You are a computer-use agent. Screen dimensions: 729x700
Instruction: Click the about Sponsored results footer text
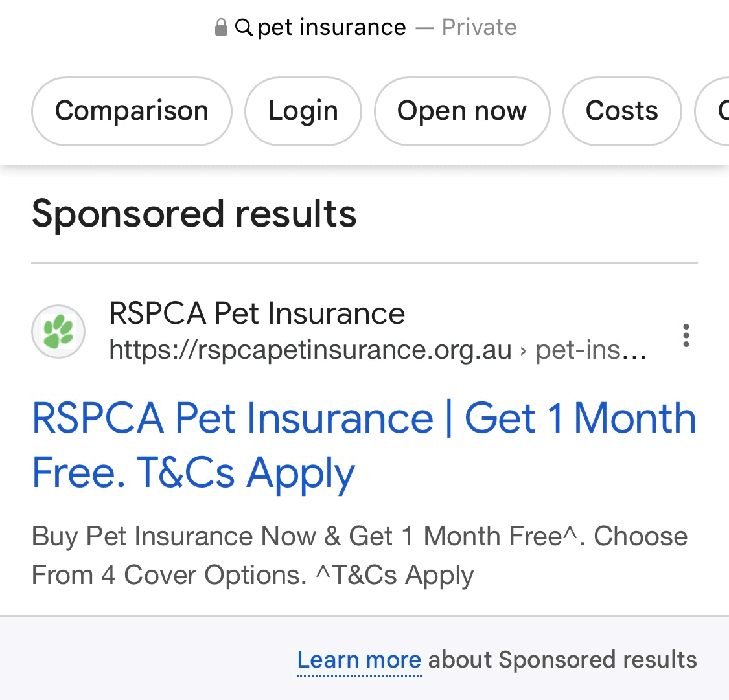(x=562, y=660)
